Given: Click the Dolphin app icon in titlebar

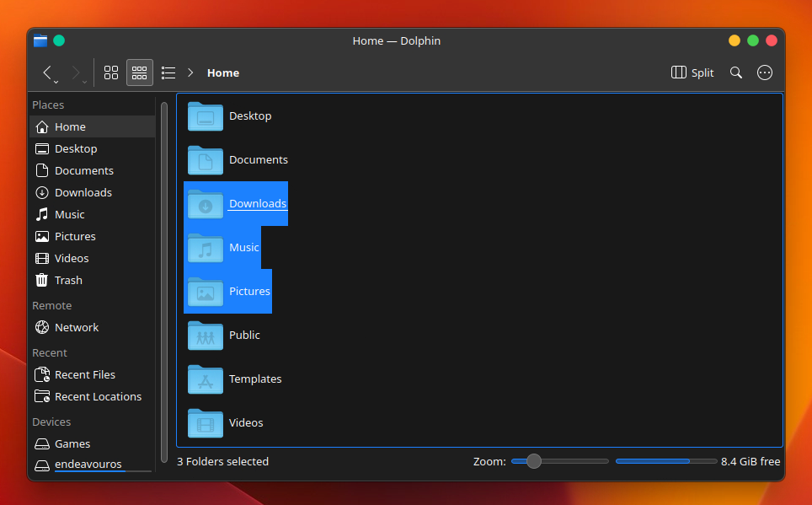Looking at the screenshot, I should coord(40,40).
